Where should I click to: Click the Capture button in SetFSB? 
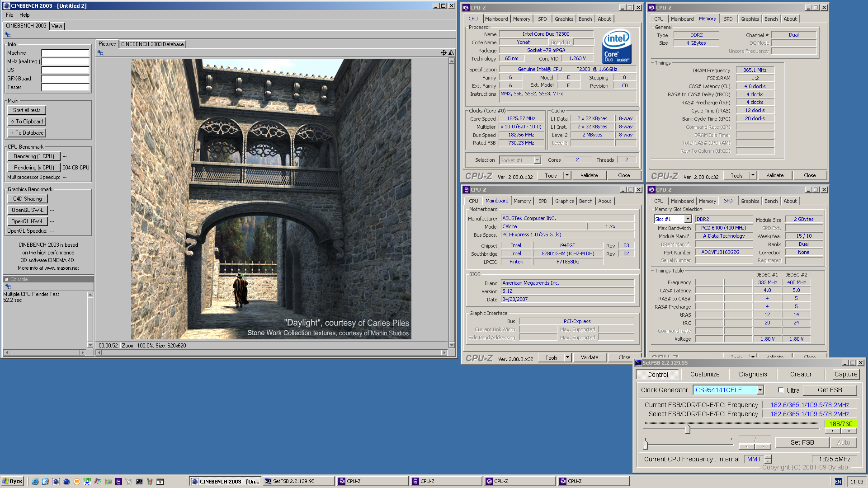pyautogui.click(x=845, y=374)
